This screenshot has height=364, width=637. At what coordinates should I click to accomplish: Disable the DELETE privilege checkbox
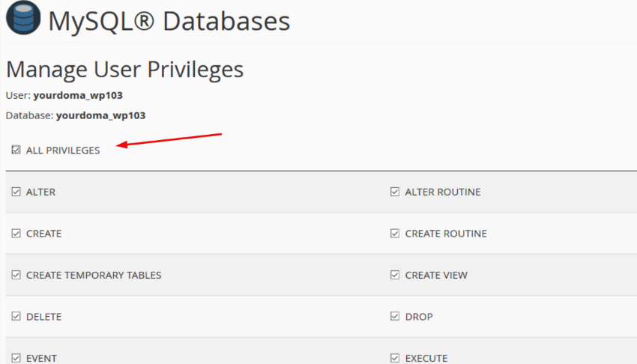16,317
